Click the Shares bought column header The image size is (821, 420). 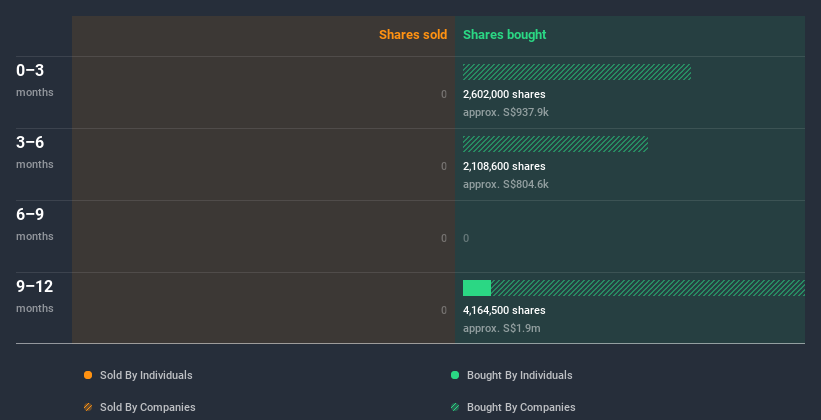pyautogui.click(x=504, y=35)
